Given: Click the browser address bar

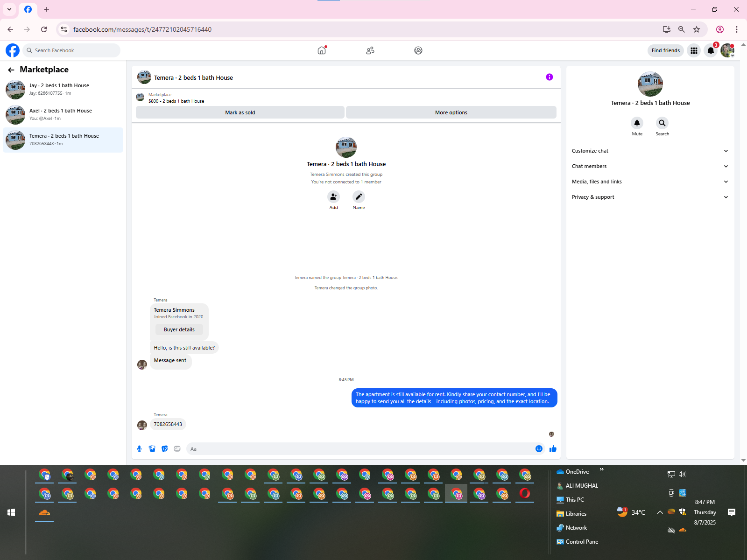Looking at the screenshot, I should [364, 29].
